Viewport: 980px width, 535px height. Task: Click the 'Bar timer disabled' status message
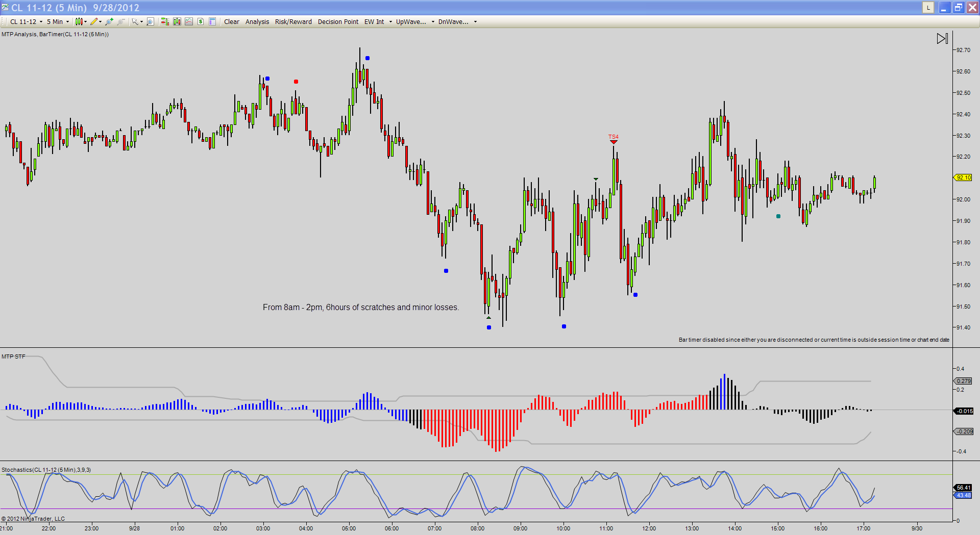click(814, 340)
